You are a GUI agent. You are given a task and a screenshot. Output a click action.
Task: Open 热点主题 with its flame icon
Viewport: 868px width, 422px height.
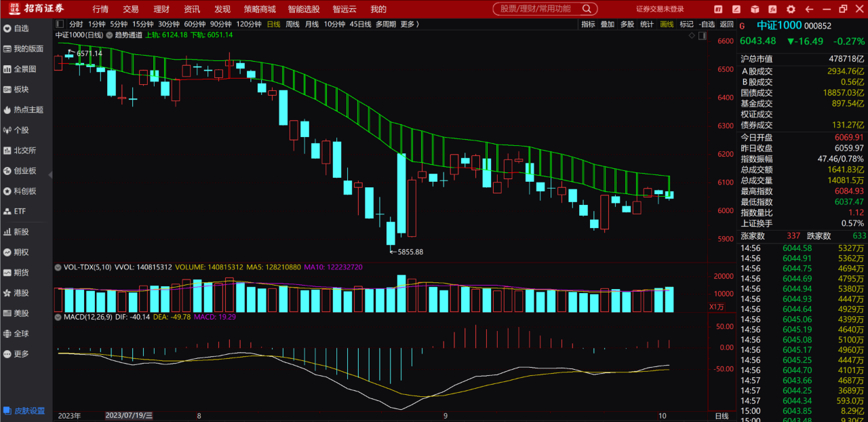click(x=7, y=110)
